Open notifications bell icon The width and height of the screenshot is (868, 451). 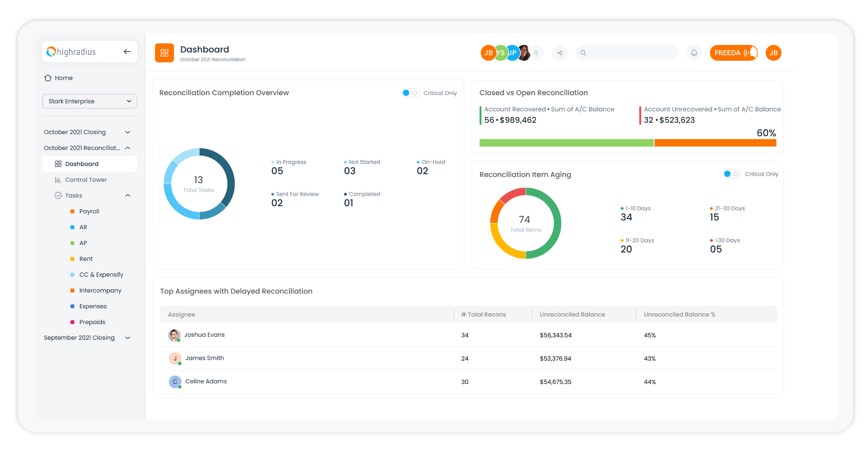[x=694, y=53]
